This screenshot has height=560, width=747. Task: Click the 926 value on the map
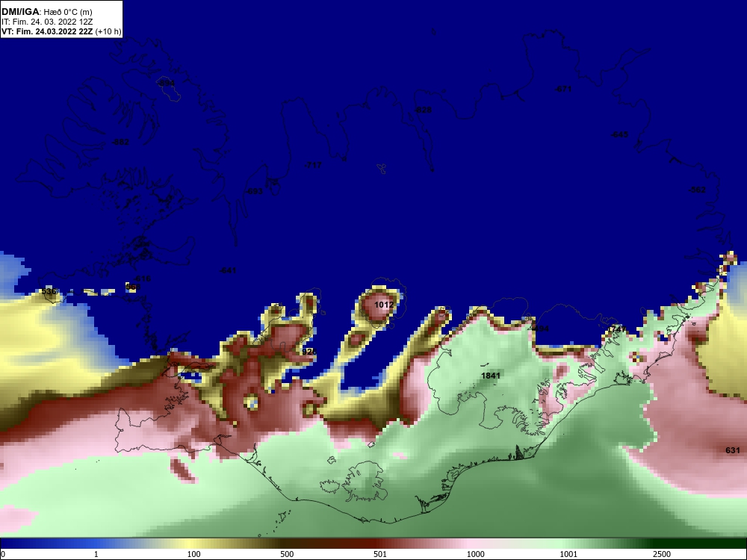309,352
